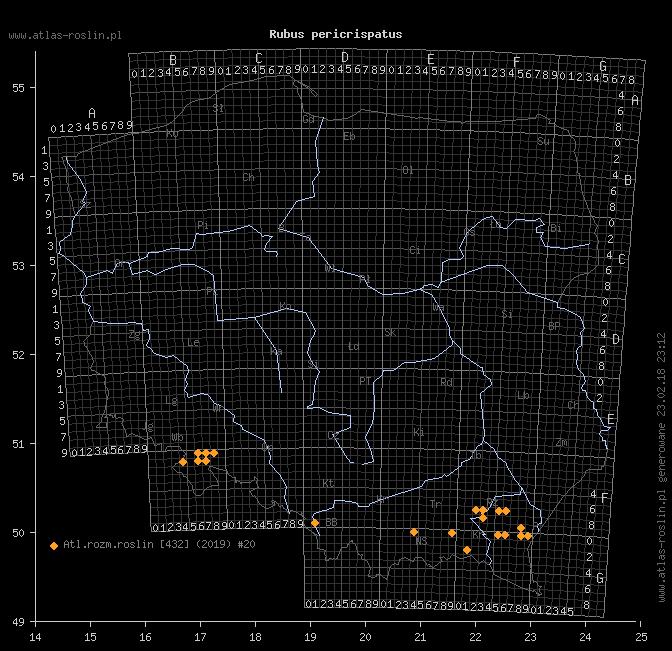The image size is (672, 651).
Task: Click the city label Ol on the map
Action: 408,171
